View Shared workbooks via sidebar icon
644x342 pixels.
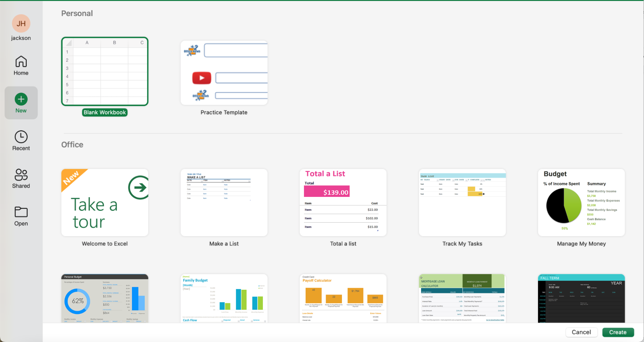click(x=21, y=179)
